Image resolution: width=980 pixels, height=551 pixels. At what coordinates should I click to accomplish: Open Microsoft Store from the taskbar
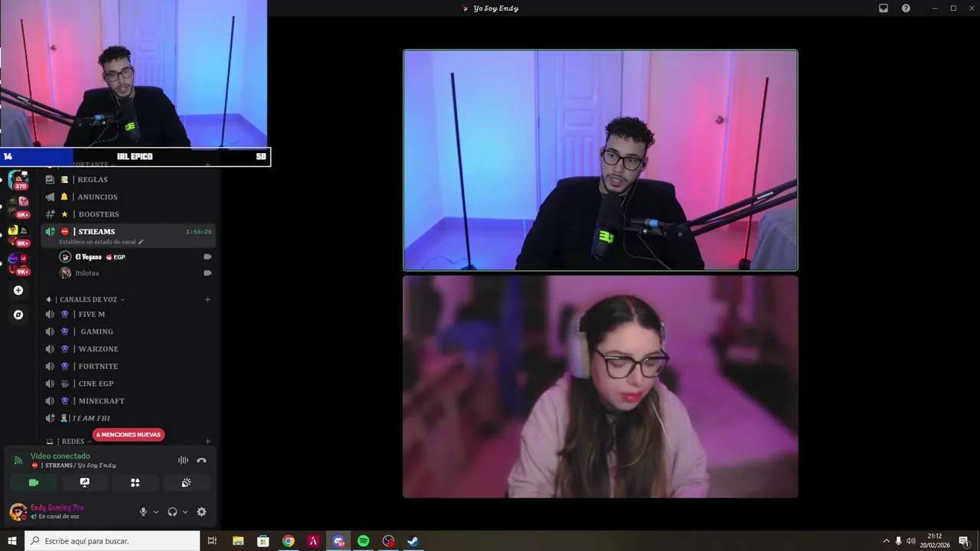[263, 541]
